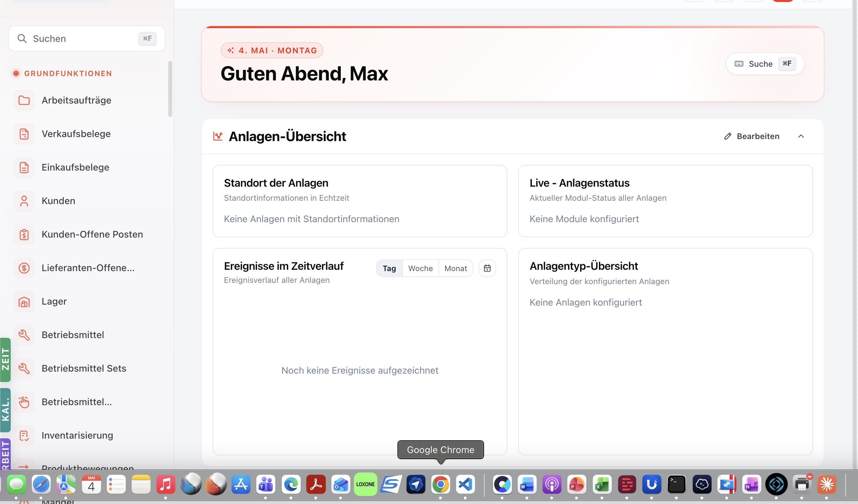Image resolution: width=858 pixels, height=504 pixels.
Task: Click the Suche ⌘F button in header
Action: click(765, 64)
